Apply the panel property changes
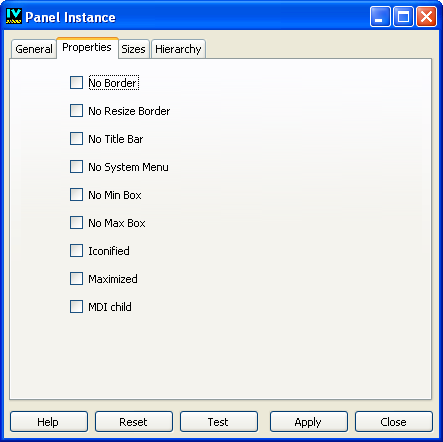The height and width of the screenshot is (442, 443). pyautogui.click(x=309, y=422)
